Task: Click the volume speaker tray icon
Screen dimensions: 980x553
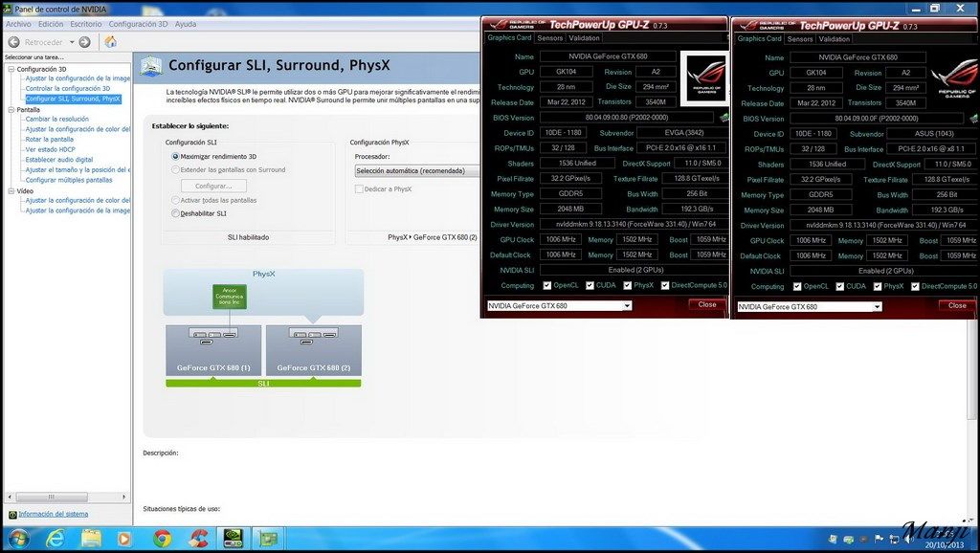Action: pos(908,539)
